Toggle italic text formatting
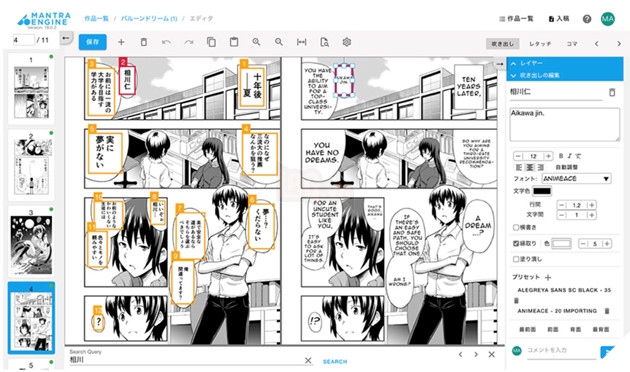Image resolution: width=630 pixels, height=372 pixels. 569,156
